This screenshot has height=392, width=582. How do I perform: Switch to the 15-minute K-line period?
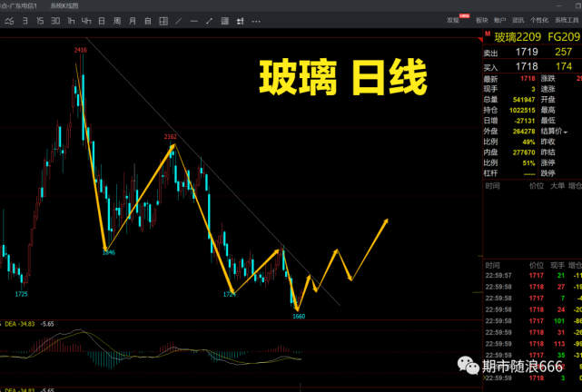click(40, 21)
